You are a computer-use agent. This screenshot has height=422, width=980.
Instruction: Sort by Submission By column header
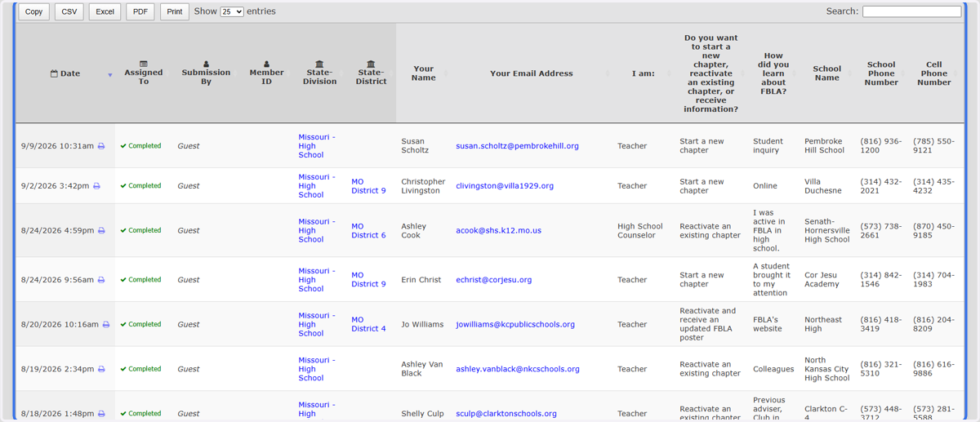(x=206, y=73)
